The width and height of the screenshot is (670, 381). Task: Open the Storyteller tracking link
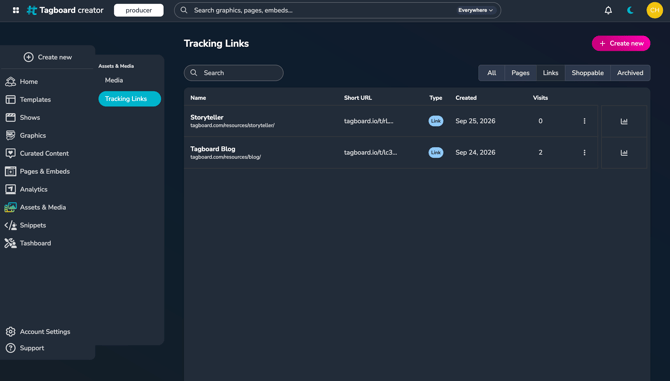click(x=207, y=117)
